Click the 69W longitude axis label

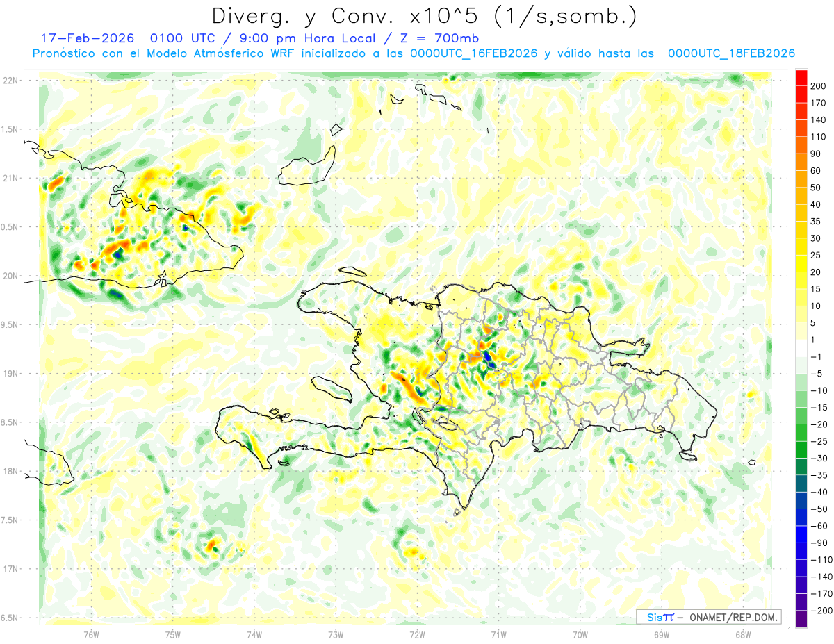click(x=661, y=634)
